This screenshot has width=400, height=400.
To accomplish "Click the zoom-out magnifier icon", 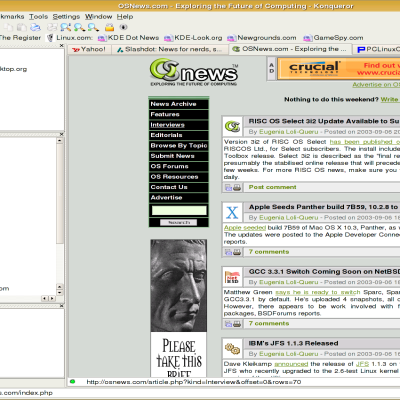I will click(x=93, y=27).
